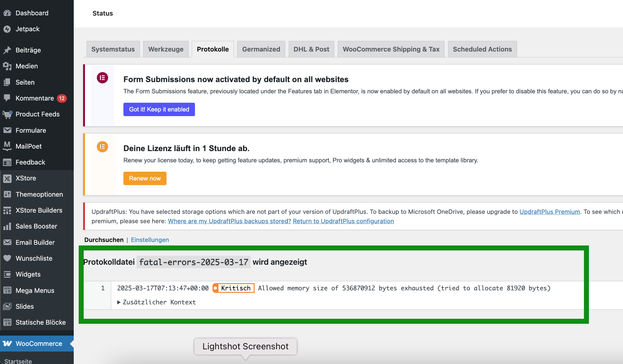Viewport: 623px width, 364px height.
Task: Click the Durchsuchen link
Action: [x=104, y=240]
